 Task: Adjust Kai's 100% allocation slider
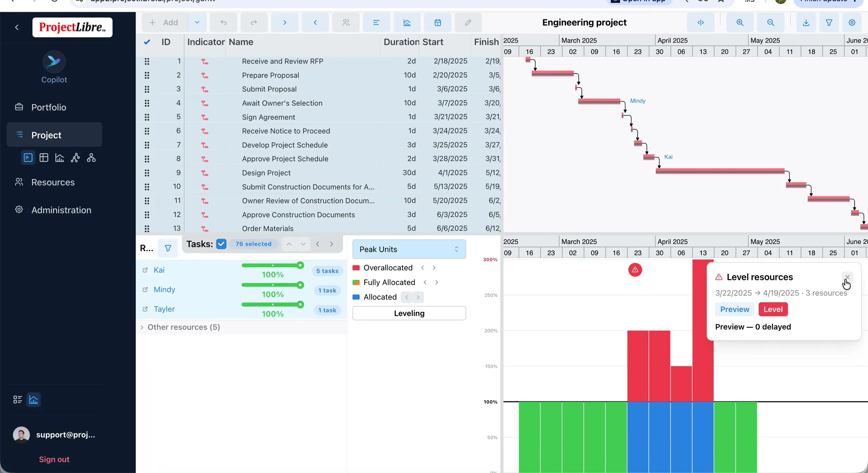coord(273,265)
